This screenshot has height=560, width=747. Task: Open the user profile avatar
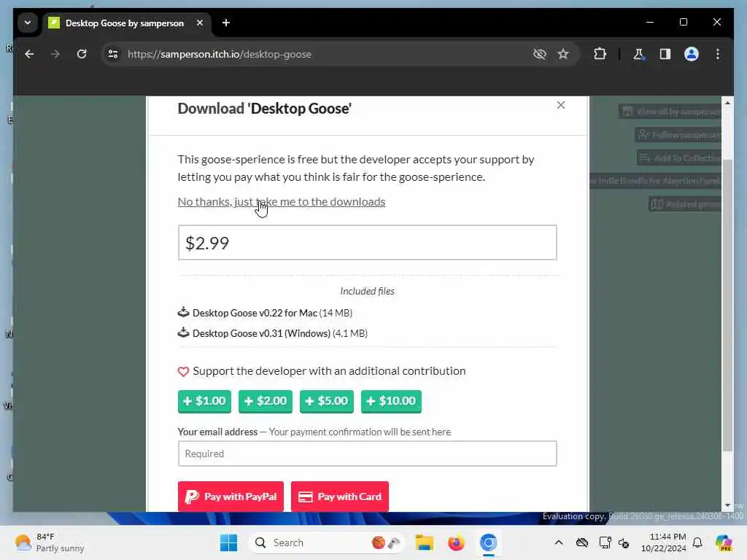(x=692, y=54)
